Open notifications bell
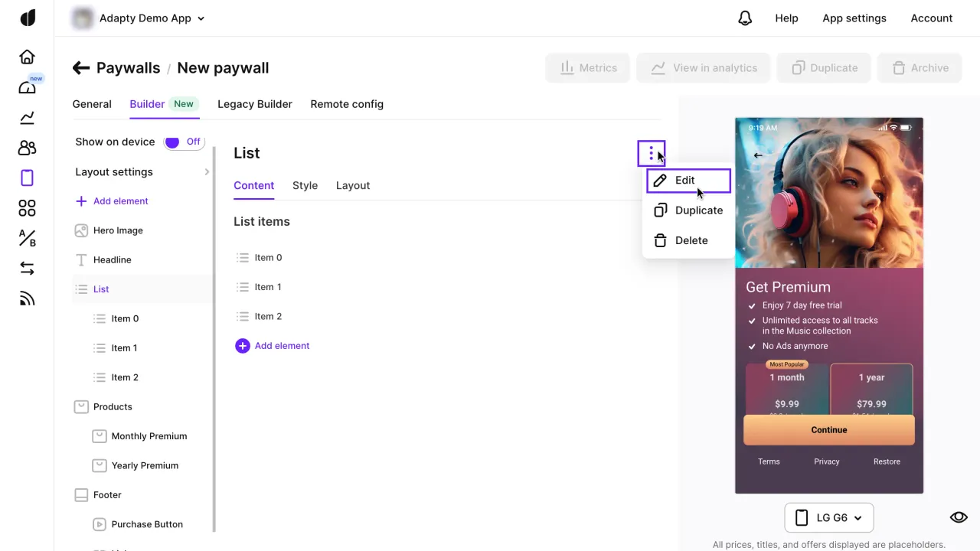The width and height of the screenshot is (980, 551). 745,18
